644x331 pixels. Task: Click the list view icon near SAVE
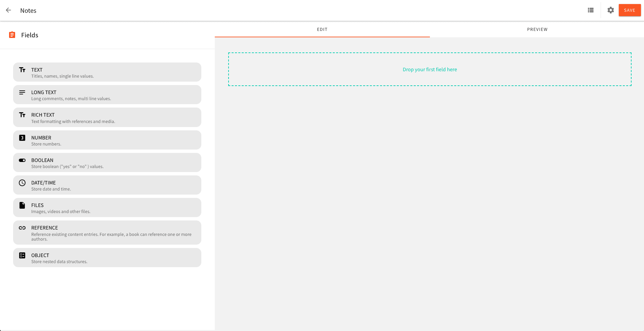click(x=591, y=10)
